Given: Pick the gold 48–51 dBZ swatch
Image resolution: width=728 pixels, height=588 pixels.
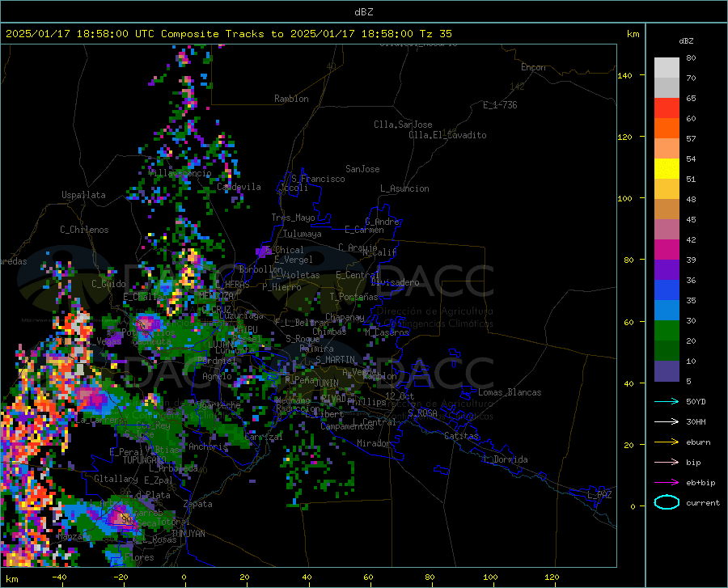Looking at the screenshot, I should click(667, 189).
